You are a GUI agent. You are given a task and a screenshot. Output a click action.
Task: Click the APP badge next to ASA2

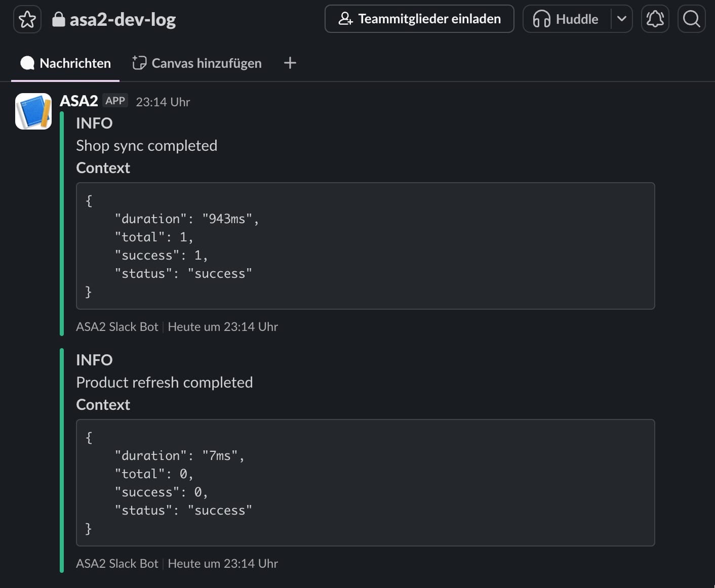coord(115,101)
